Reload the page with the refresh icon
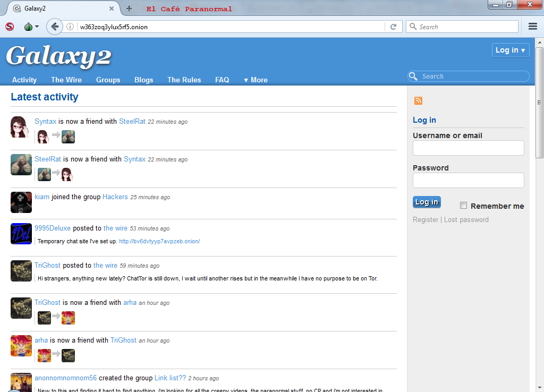Image resolution: width=544 pixels, height=392 pixels. pyautogui.click(x=394, y=27)
